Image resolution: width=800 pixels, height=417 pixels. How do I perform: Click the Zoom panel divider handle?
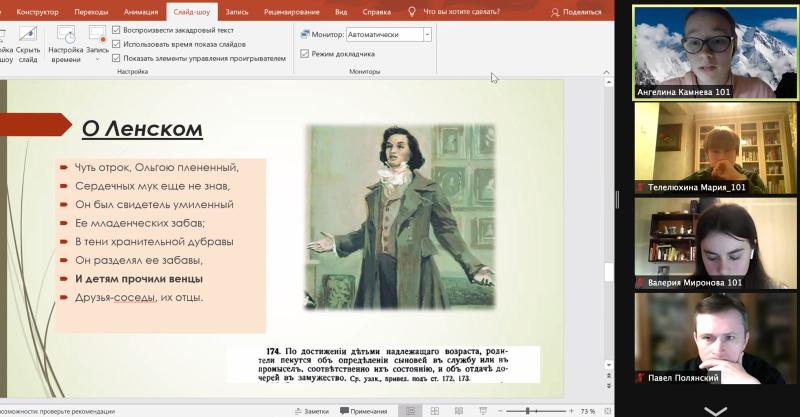617,200
